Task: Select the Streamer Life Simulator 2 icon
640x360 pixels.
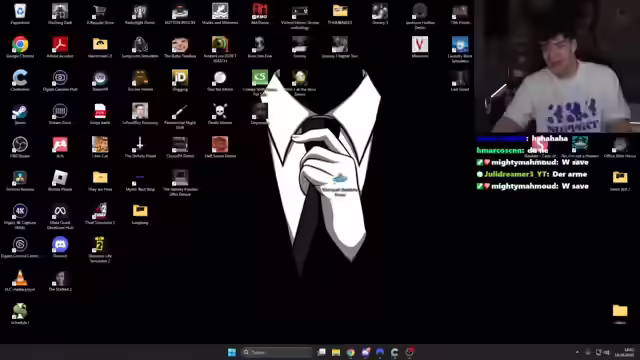Action: click(100, 244)
